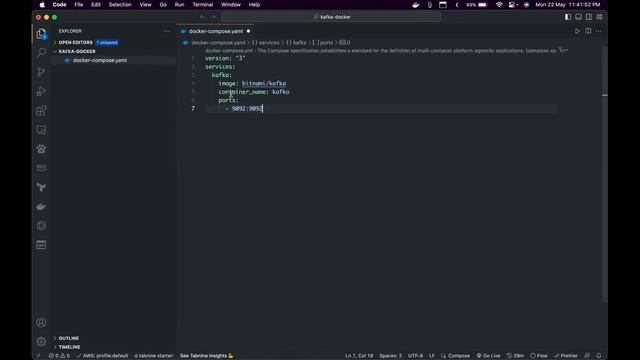Image resolution: width=640 pixels, height=360 pixels.
Task: Open the bottom panel-like icon in activity bar
Action: [x=41, y=245]
